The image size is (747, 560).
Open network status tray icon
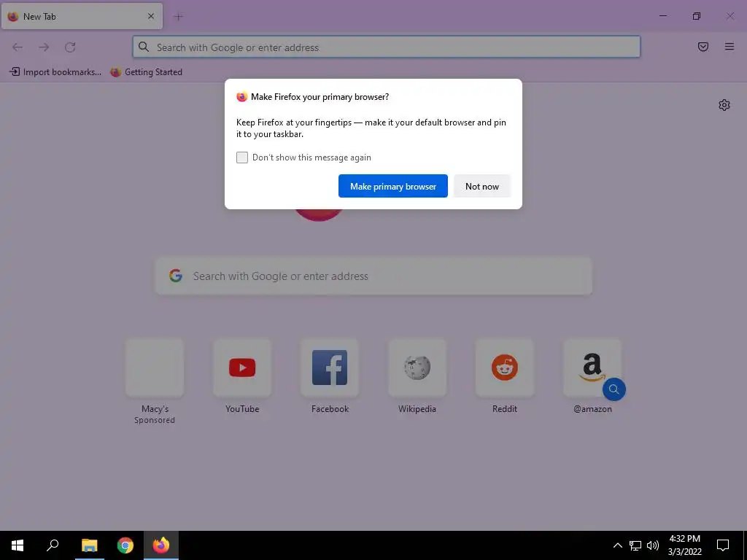pos(635,545)
